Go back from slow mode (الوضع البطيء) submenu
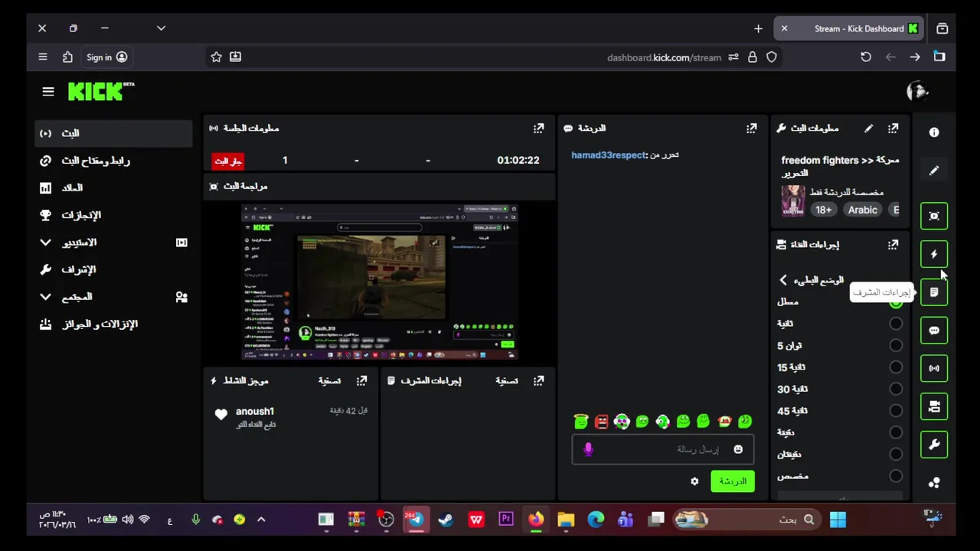 783,280
